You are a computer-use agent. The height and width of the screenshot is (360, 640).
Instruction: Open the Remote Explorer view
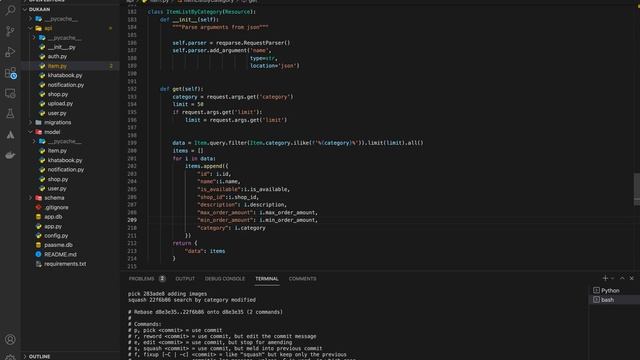click(x=10, y=93)
